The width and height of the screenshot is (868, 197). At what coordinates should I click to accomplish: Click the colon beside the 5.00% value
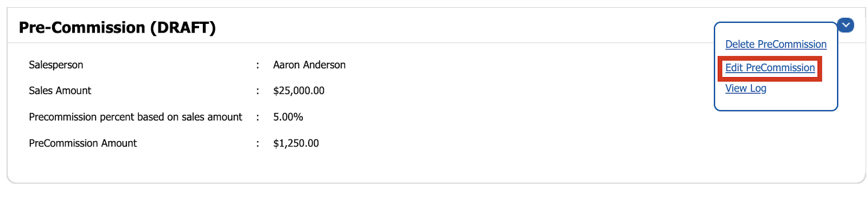point(258,117)
